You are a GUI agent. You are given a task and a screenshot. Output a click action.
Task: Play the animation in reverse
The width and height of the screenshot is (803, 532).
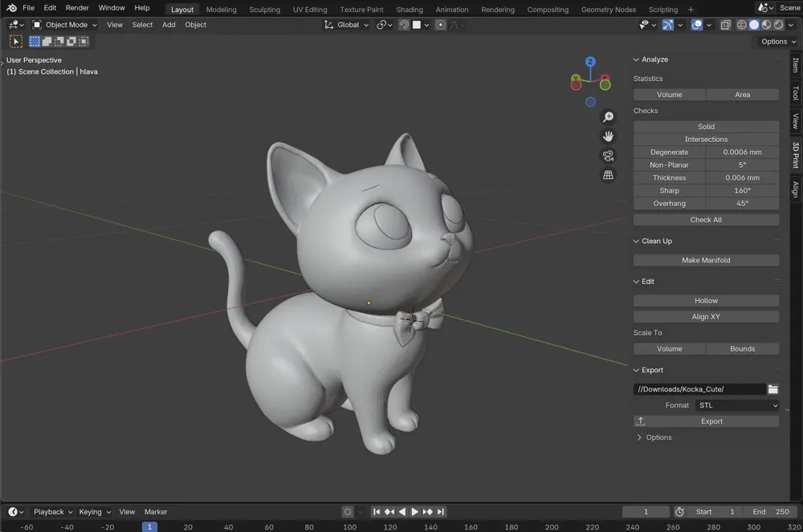click(x=402, y=512)
